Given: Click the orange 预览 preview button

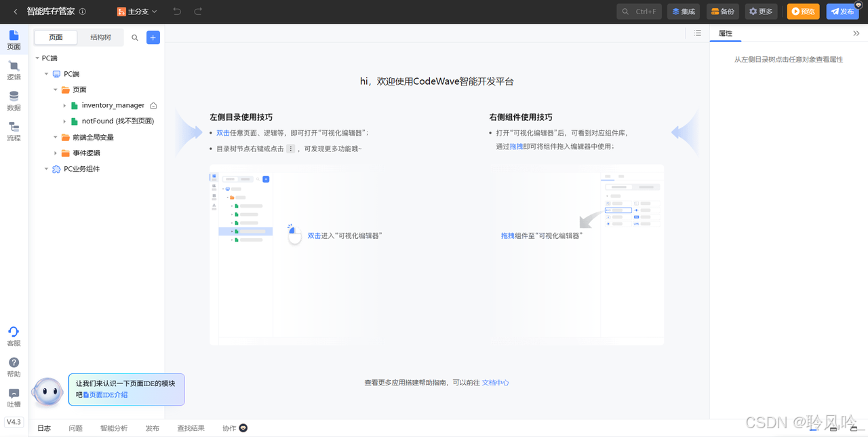Looking at the screenshot, I should [x=803, y=12].
